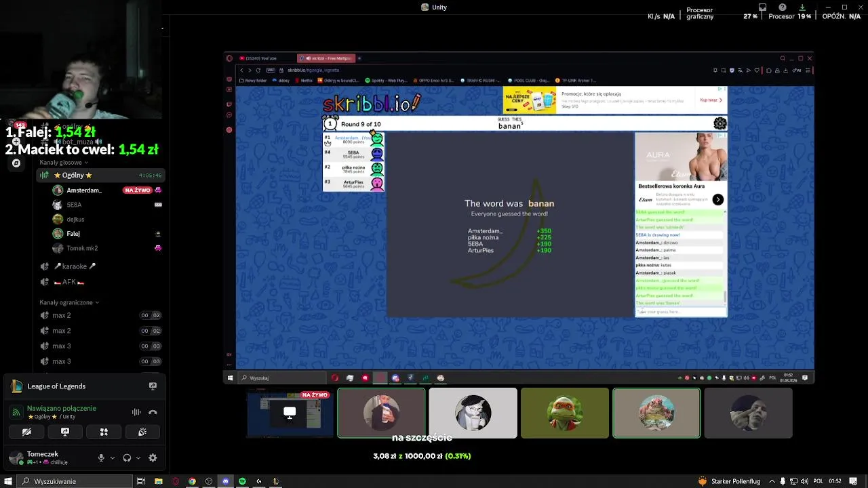Go back in the browser

pos(241,70)
